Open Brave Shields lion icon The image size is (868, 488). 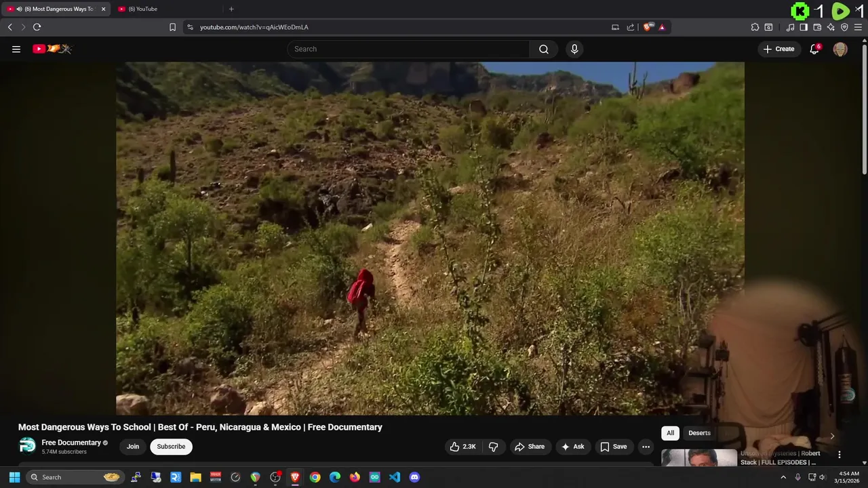648,27
